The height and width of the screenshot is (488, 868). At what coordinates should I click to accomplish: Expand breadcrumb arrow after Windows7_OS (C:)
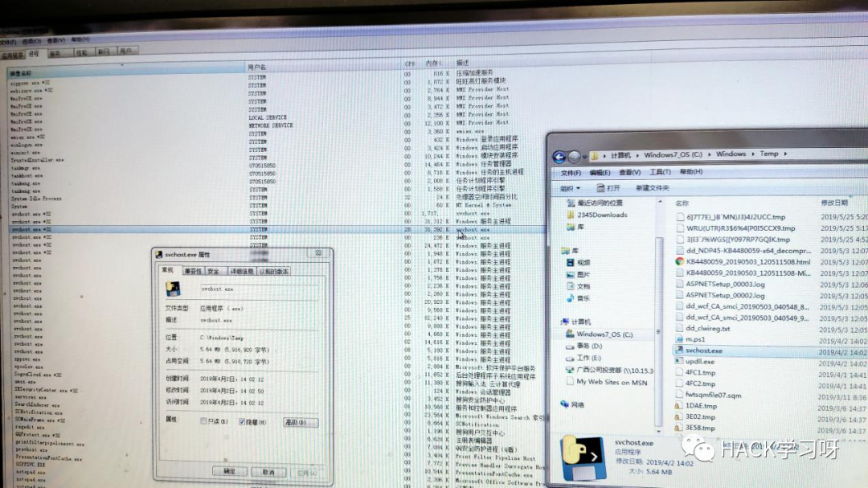click(x=709, y=154)
